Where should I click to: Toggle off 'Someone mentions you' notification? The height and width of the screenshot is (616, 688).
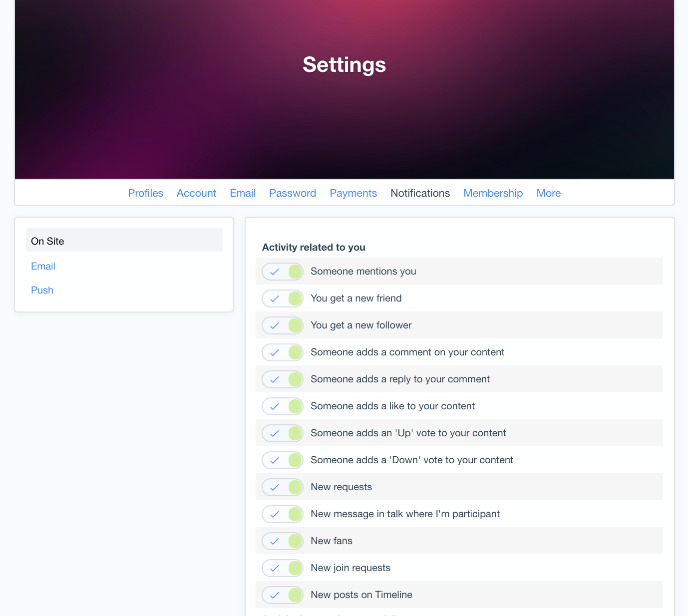click(x=283, y=272)
